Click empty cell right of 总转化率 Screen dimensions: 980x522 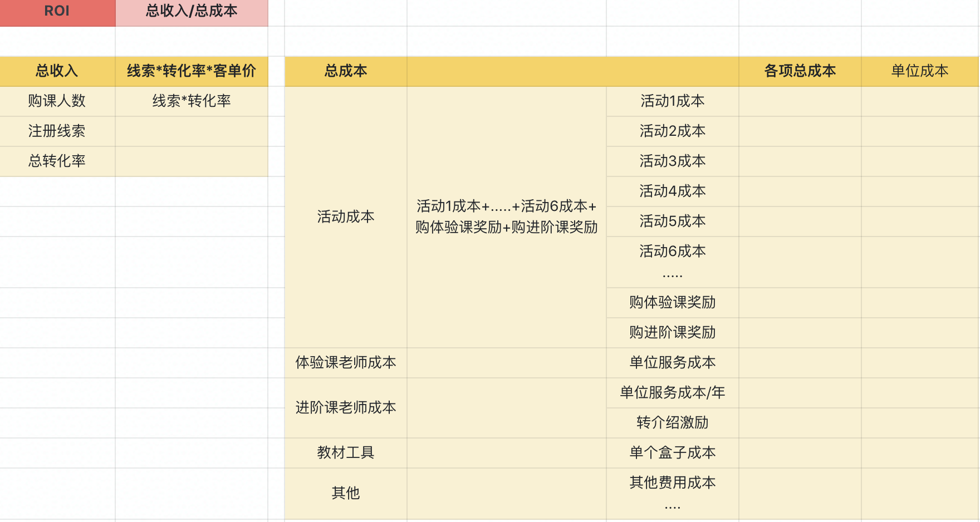[x=192, y=161]
